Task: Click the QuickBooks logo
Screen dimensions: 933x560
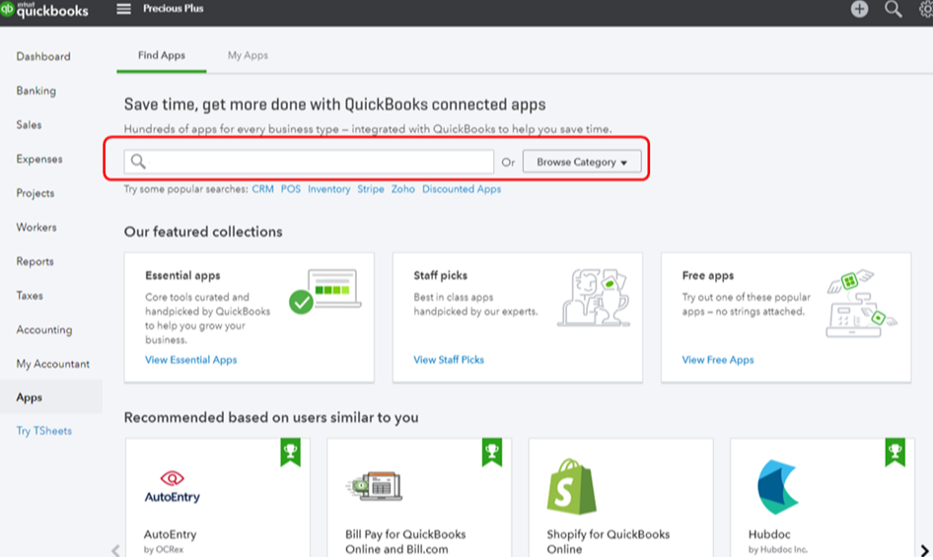Action: (44, 10)
